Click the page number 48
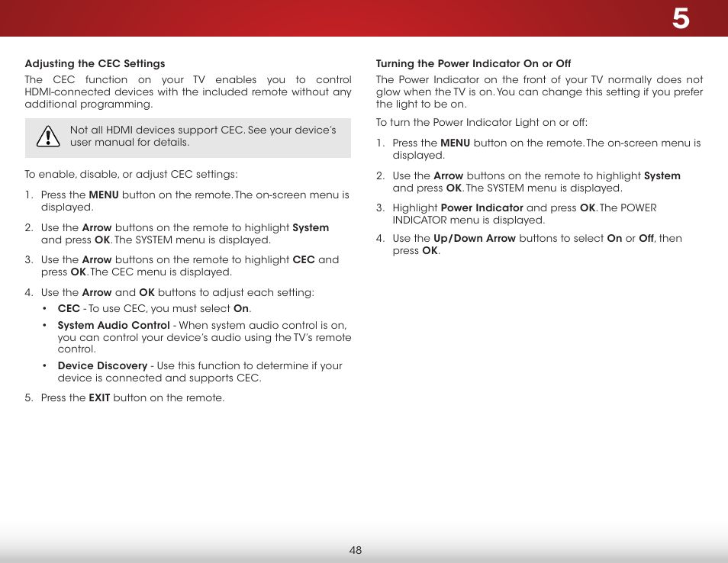The image size is (728, 563). 355,550
